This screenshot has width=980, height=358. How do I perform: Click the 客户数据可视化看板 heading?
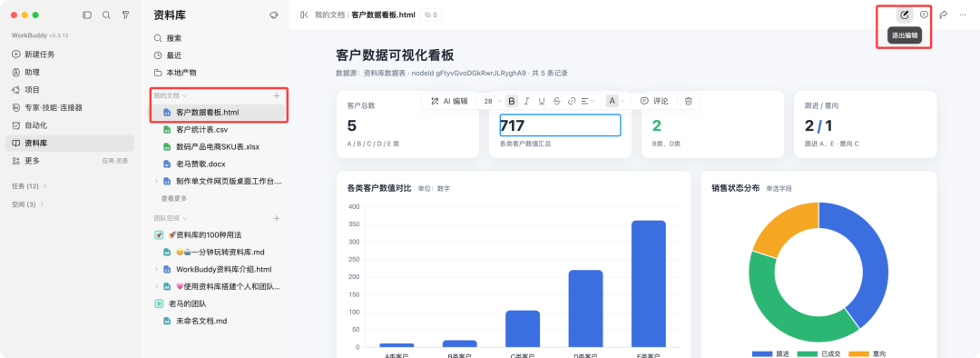[x=395, y=55]
